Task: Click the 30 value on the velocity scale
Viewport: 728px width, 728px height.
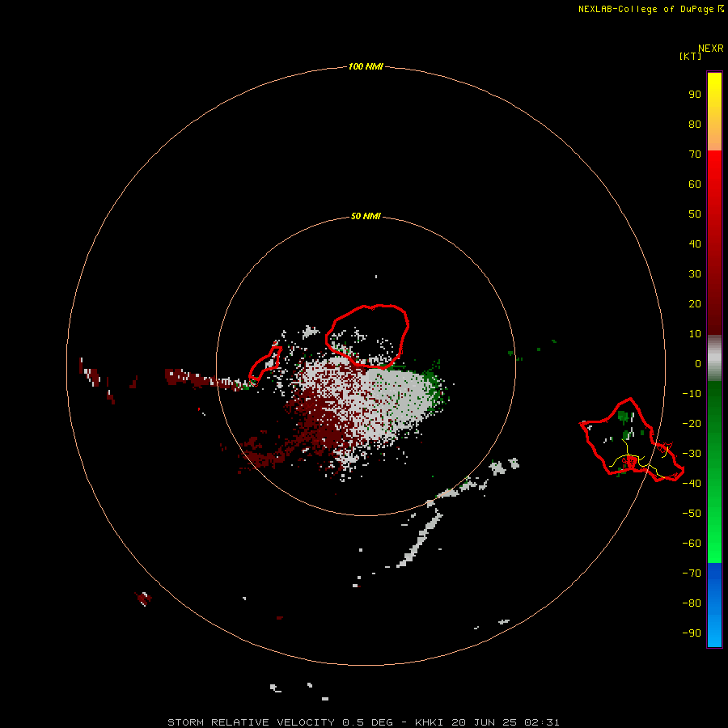Action: (695, 274)
